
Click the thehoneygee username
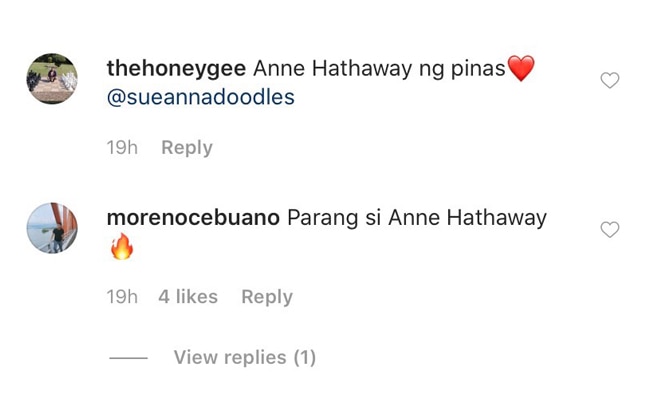[x=176, y=69]
